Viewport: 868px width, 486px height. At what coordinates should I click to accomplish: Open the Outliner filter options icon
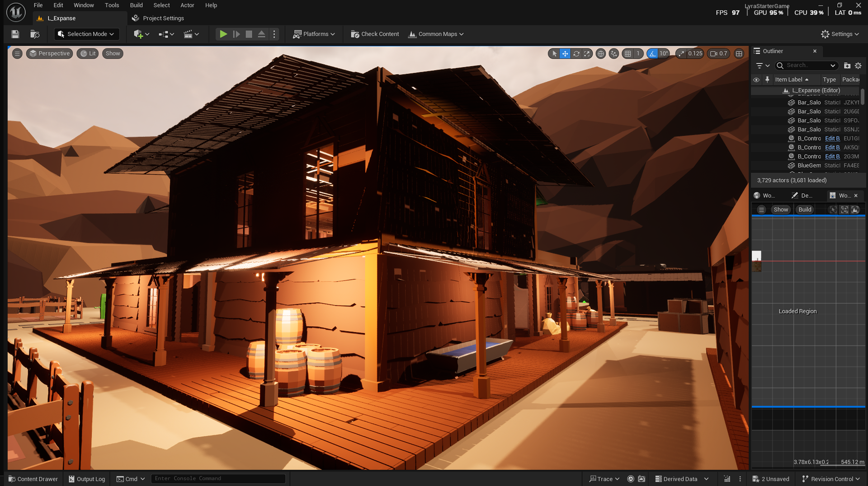(763, 66)
